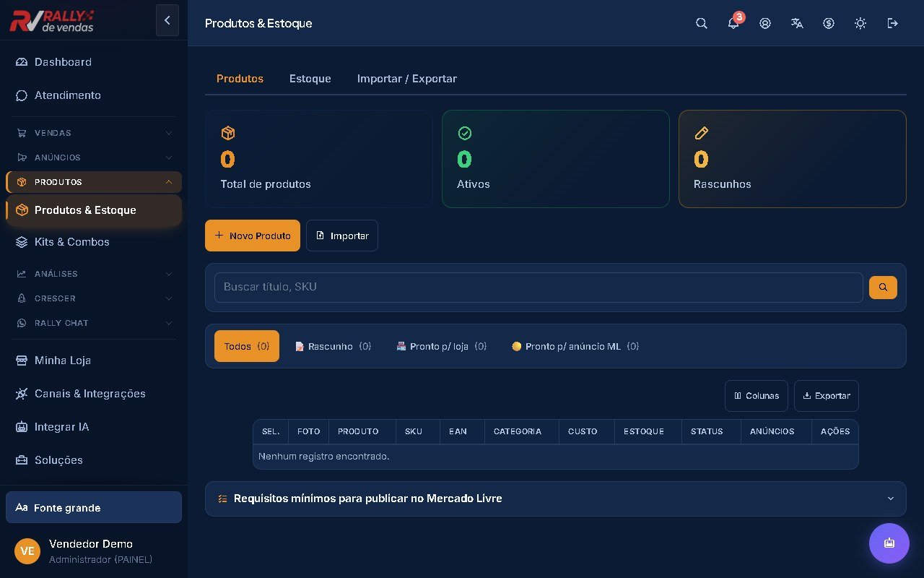
Task: Click the AÇÕES column header
Action: point(835,431)
